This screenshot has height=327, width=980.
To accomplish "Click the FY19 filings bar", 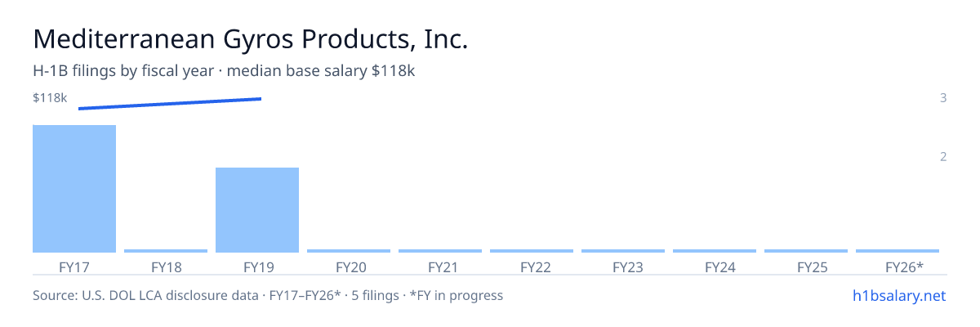I will click(x=257, y=210).
